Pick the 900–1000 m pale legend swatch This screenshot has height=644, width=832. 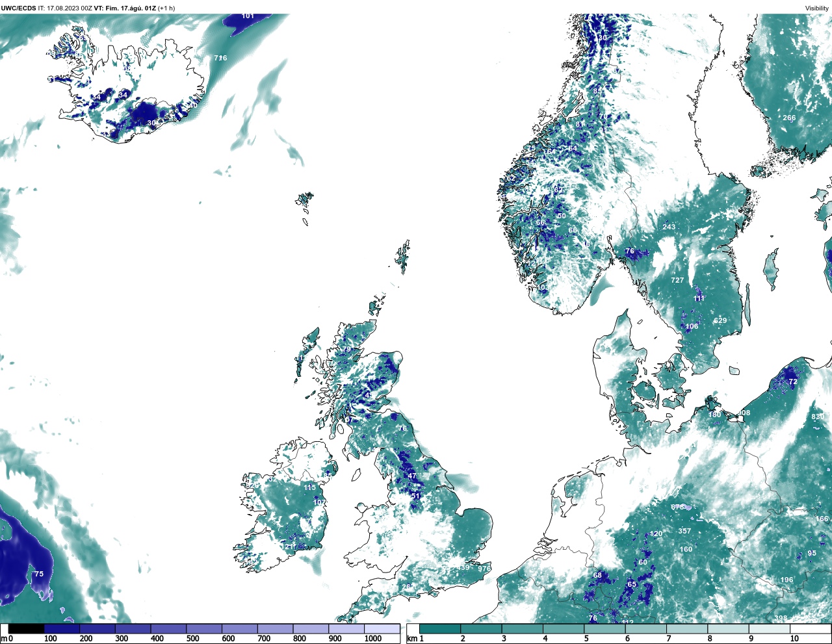346,628
